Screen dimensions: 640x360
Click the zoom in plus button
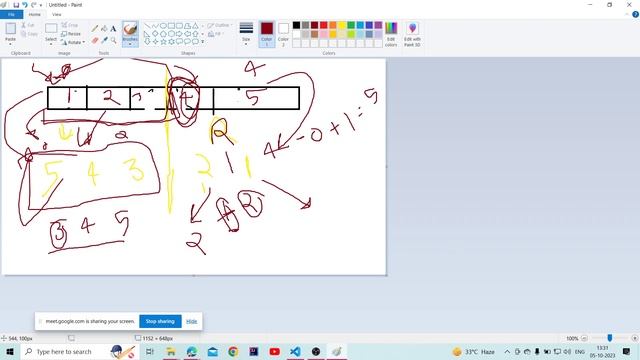(635, 338)
